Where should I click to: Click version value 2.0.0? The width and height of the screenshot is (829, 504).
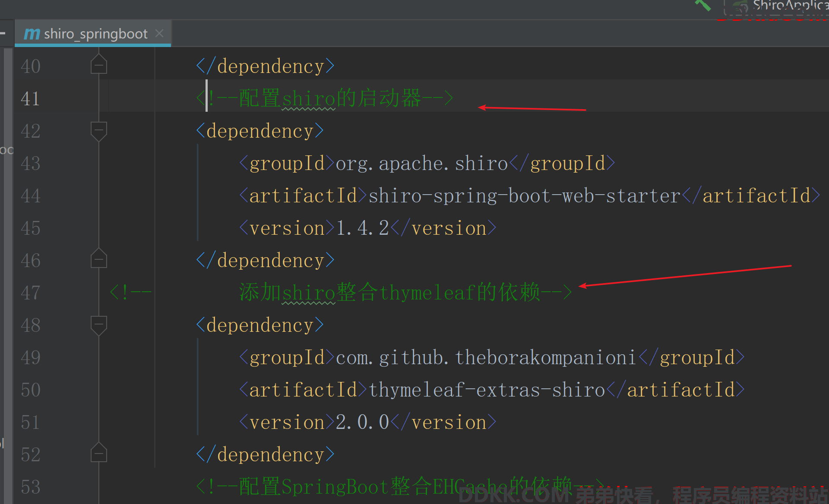pos(362,422)
